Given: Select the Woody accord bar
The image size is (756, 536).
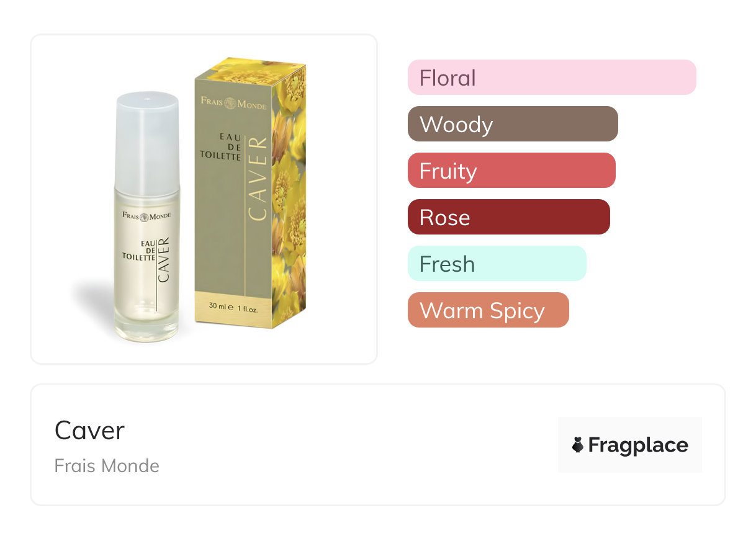Looking at the screenshot, I should (x=513, y=124).
